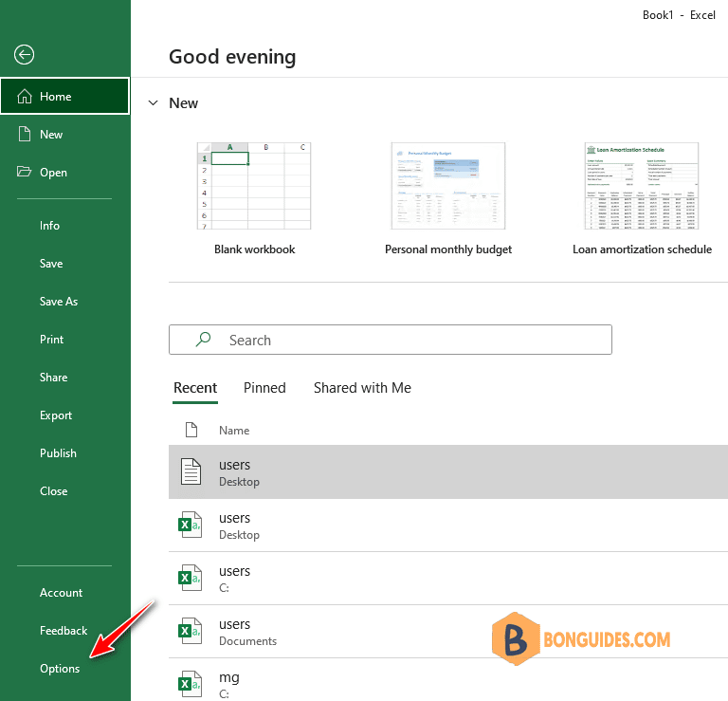Switch to the Pinned tab
Screen dimensions: 728x701
(264, 387)
